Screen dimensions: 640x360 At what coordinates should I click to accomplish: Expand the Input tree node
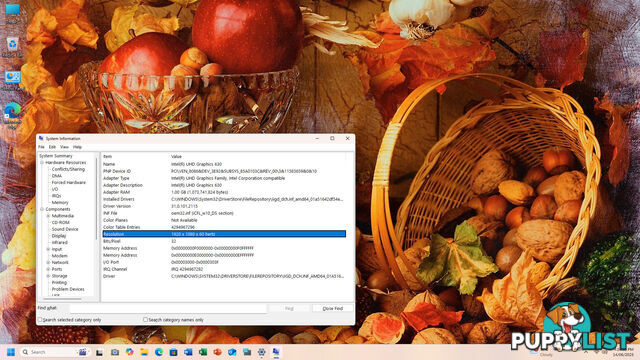48,249
